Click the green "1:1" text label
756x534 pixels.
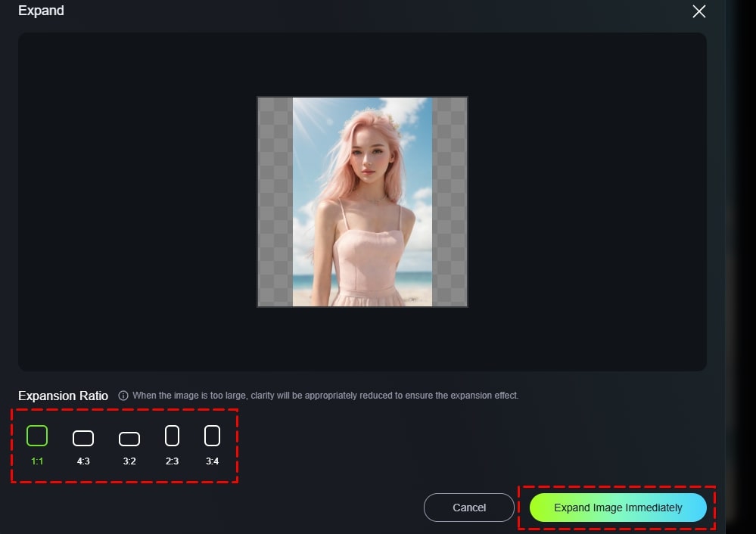pos(37,461)
